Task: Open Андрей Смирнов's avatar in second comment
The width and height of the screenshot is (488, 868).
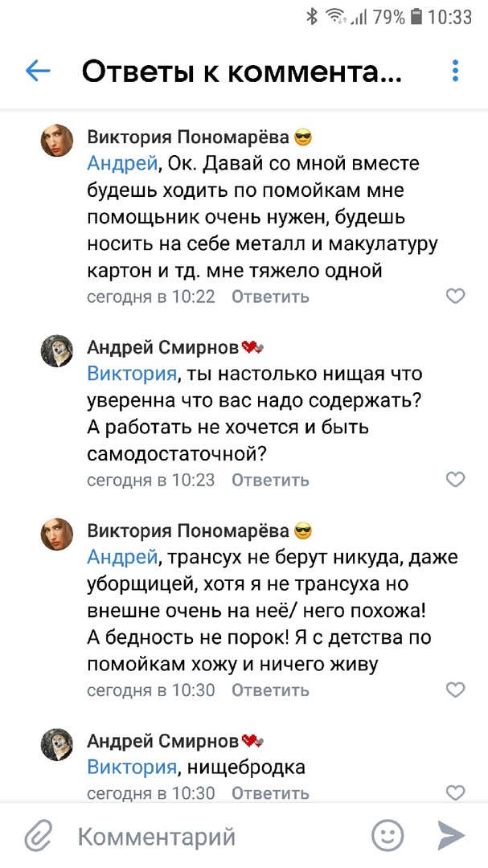Action: click(x=57, y=350)
